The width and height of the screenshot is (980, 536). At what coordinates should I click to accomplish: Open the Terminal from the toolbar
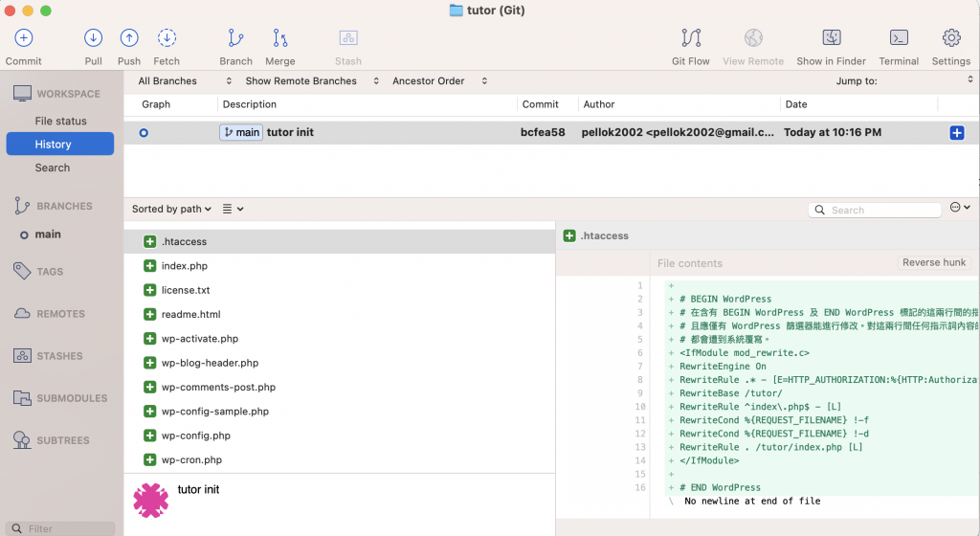point(899,38)
